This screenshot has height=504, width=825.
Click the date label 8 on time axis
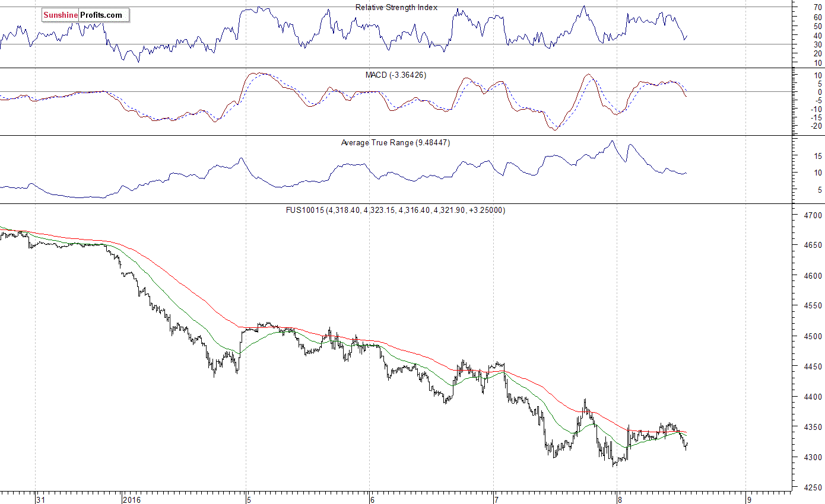tap(620, 499)
